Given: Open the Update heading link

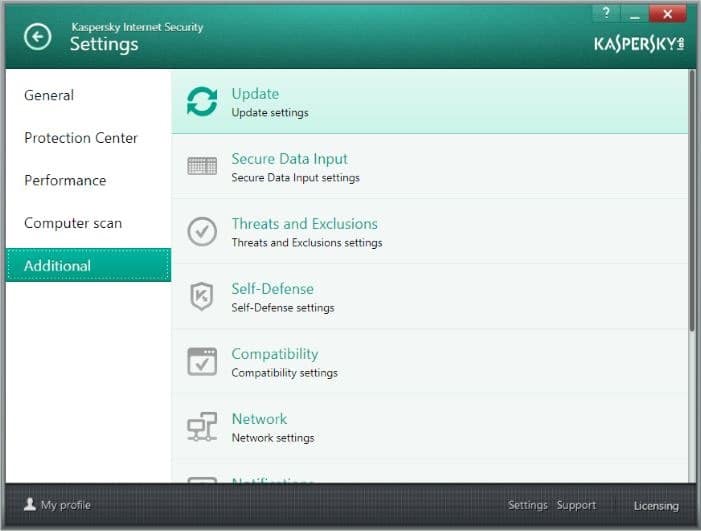Looking at the screenshot, I should coord(255,94).
